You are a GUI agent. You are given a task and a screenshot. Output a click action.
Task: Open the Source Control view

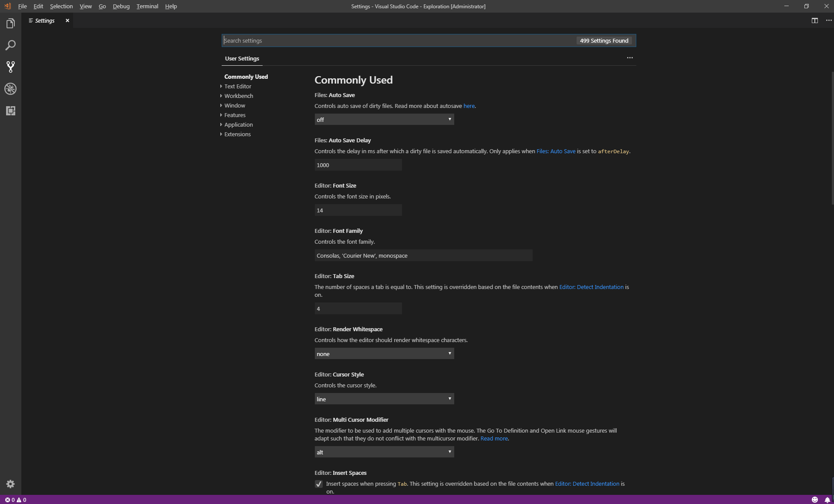(10, 67)
